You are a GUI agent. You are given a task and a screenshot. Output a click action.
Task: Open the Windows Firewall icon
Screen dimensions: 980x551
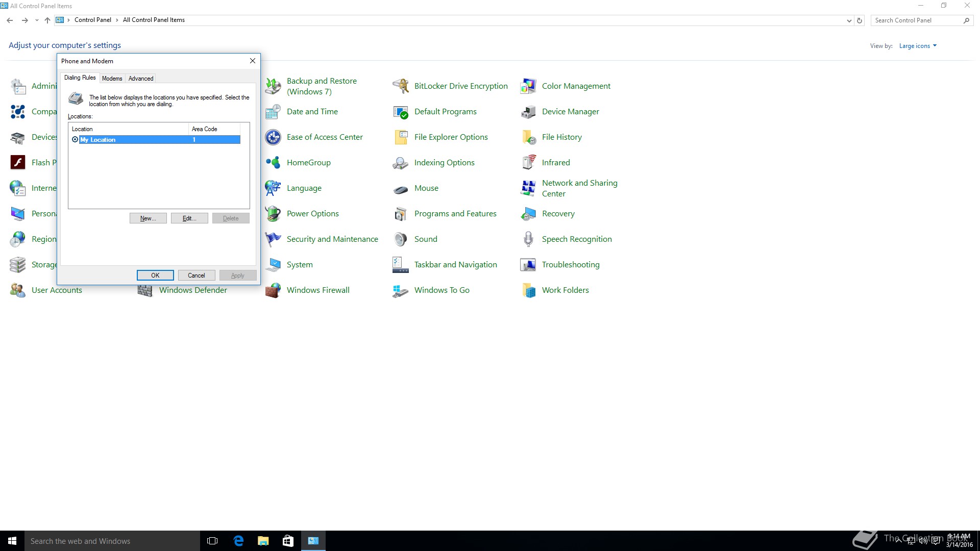pos(273,290)
